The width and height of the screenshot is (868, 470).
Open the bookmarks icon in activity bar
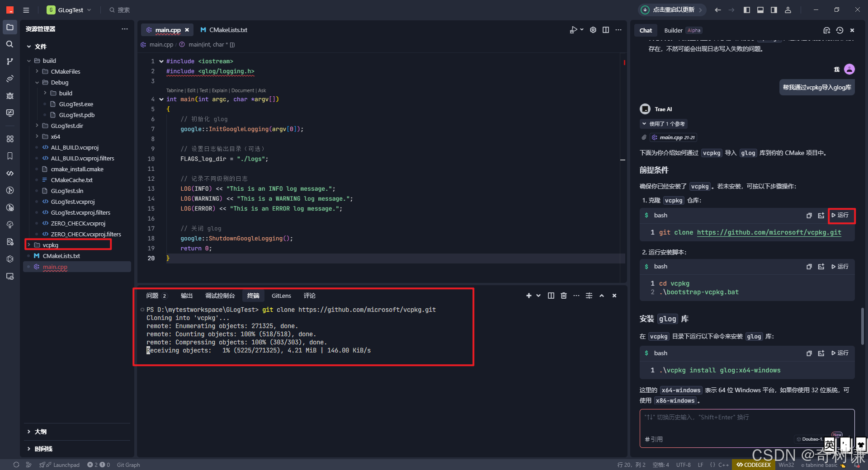pos(10,156)
